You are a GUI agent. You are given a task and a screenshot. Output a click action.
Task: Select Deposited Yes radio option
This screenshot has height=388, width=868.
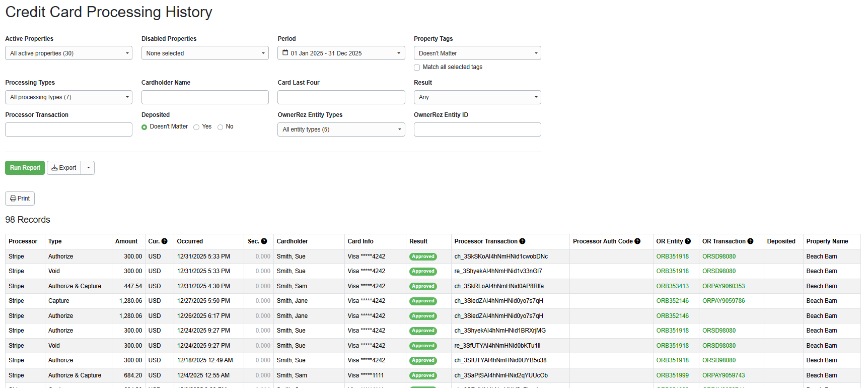(196, 127)
